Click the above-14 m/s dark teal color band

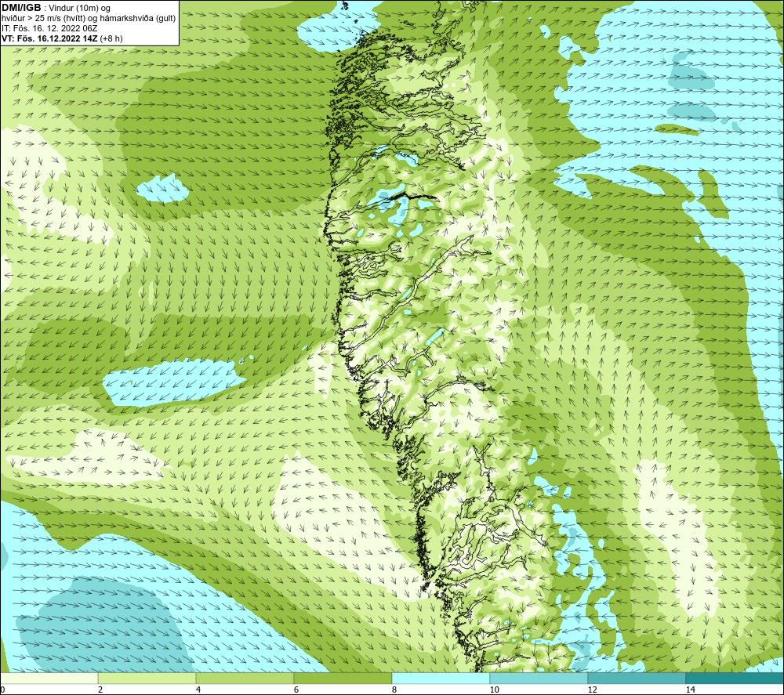tap(735, 678)
